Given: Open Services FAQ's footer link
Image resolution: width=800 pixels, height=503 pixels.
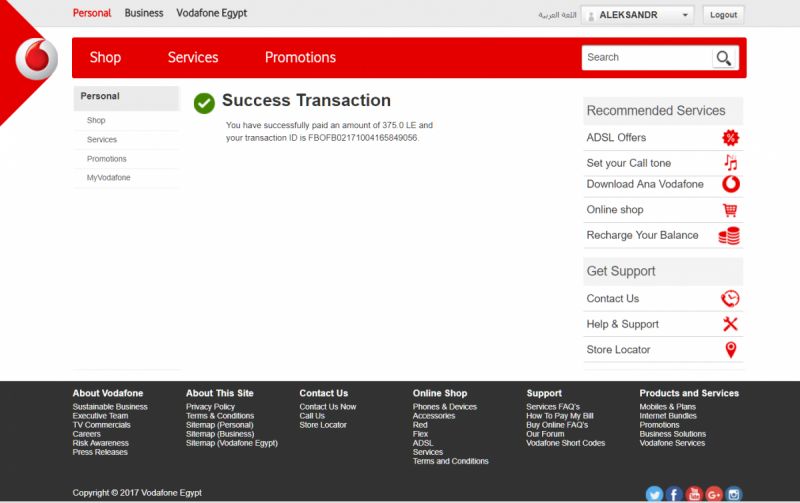Looking at the screenshot, I should click(x=553, y=407).
